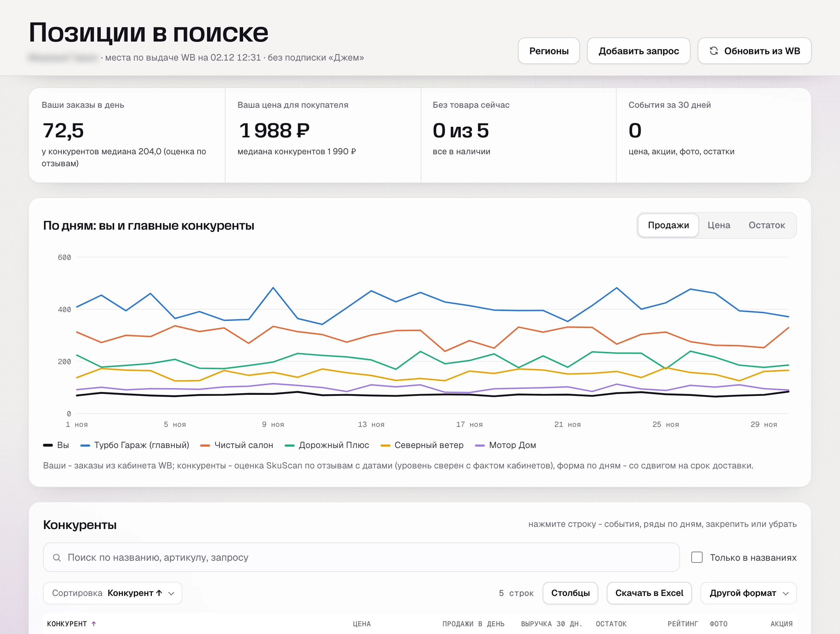This screenshot has height=634, width=840.
Task: Click the События за 30 дней label
Action: [669, 105]
